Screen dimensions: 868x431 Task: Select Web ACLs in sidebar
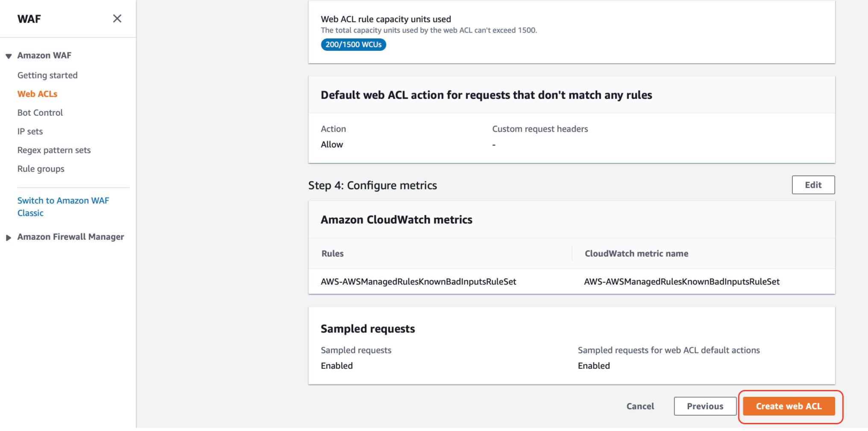pos(37,94)
